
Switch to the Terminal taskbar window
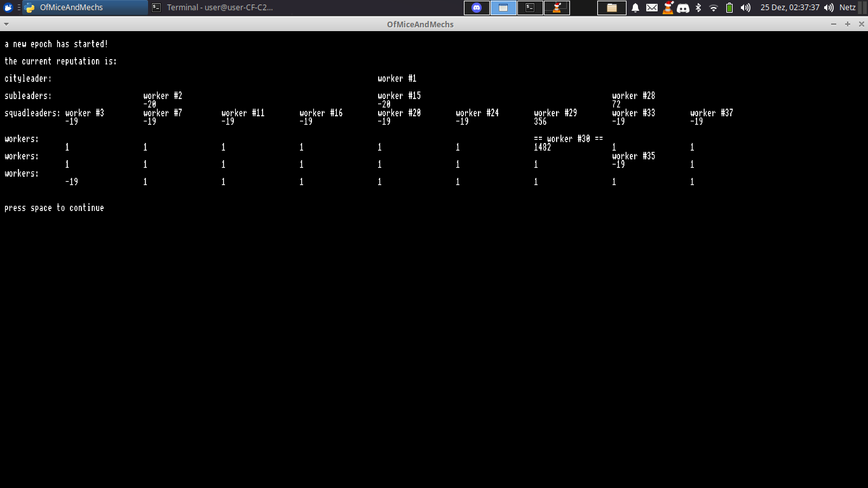(212, 8)
